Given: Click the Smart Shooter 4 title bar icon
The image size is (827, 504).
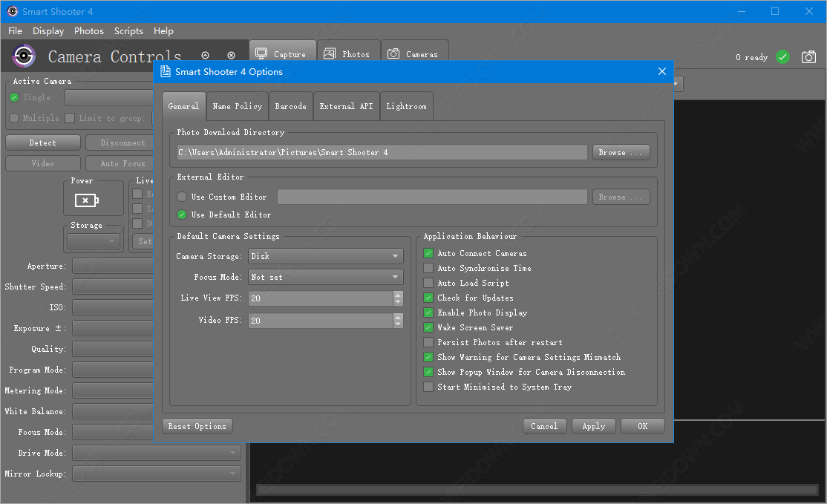Looking at the screenshot, I should click(x=12, y=11).
